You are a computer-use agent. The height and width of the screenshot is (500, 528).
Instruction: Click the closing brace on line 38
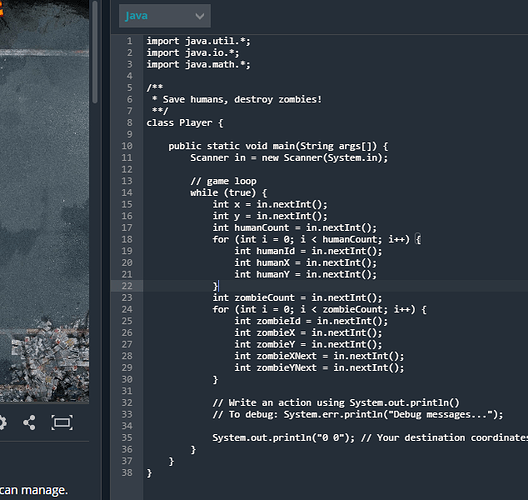tap(149, 473)
